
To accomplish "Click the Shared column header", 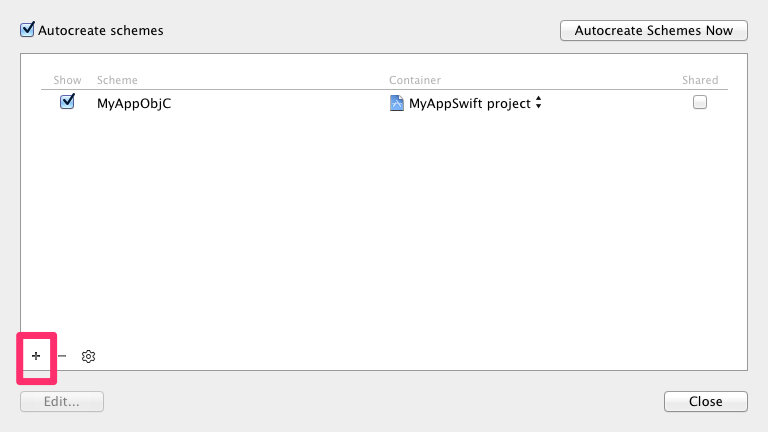I will pos(700,80).
